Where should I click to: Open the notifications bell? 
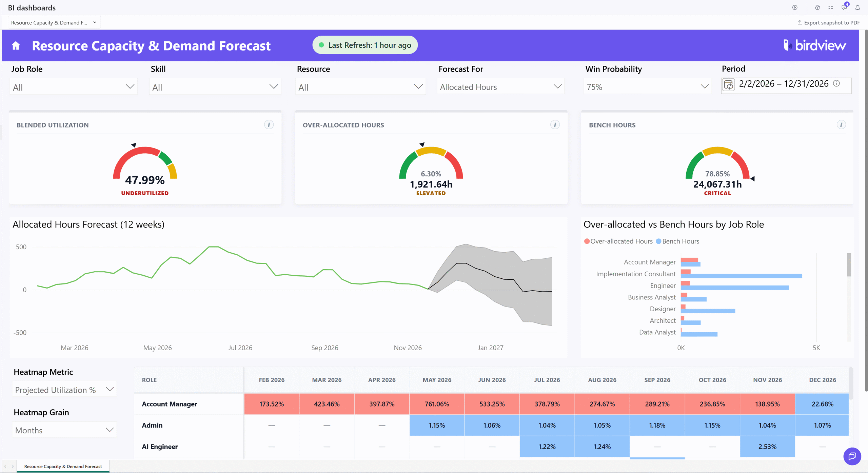tap(857, 7)
